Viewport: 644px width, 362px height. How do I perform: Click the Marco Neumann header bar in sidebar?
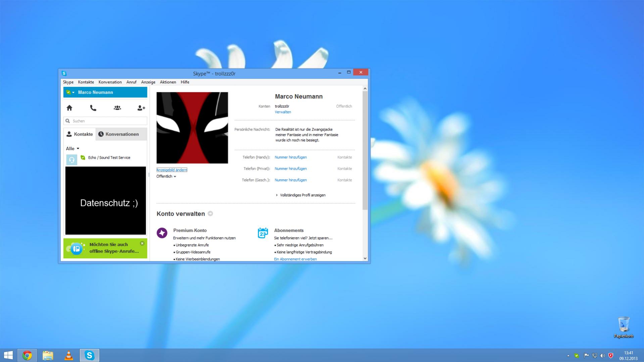(x=105, y=92)
